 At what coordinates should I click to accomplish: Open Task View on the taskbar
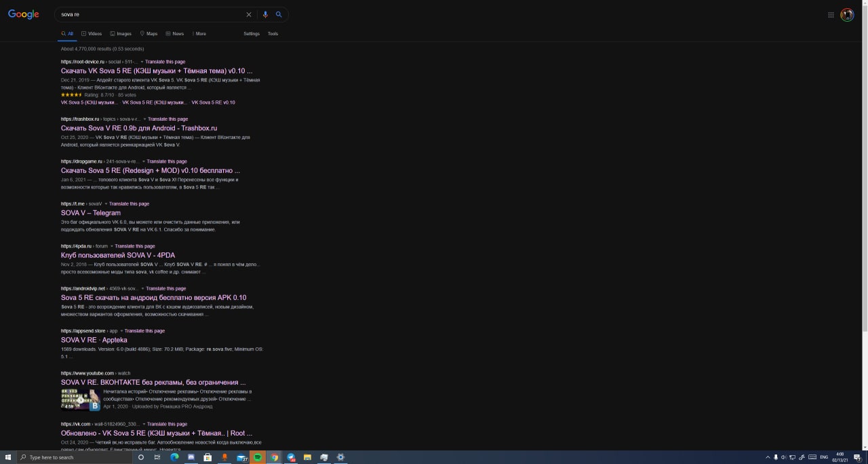coord(157,457)
